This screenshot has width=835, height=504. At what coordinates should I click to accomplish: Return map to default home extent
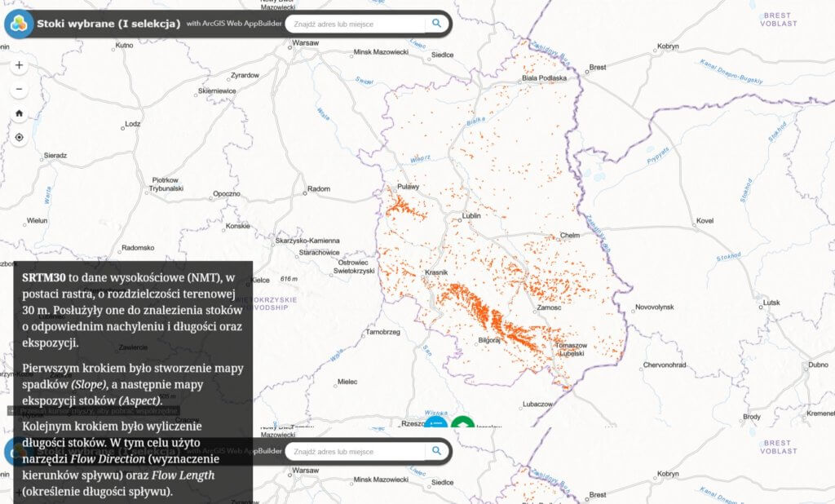20,113
